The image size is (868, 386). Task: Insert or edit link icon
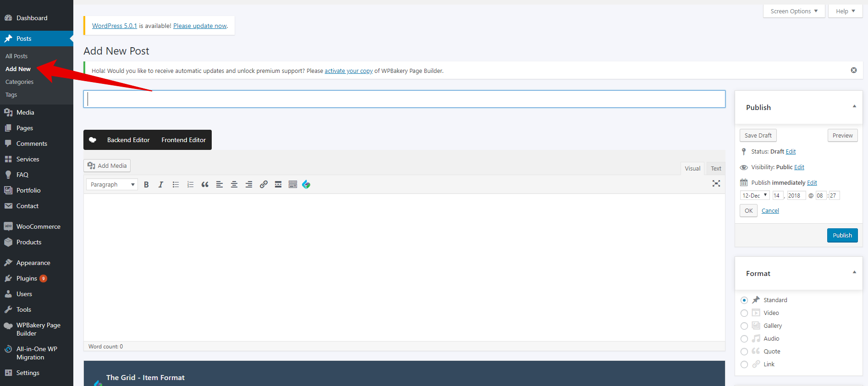[x=264, y=184]
